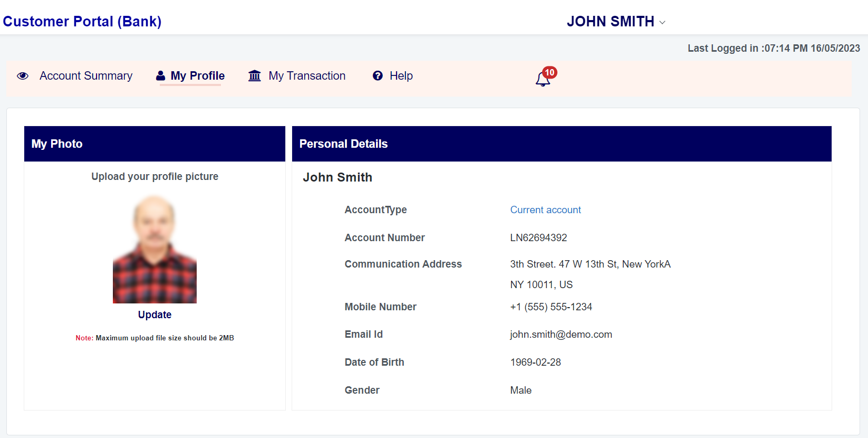
Task: Select the My Profile tab label
Action: click(198, 76)
